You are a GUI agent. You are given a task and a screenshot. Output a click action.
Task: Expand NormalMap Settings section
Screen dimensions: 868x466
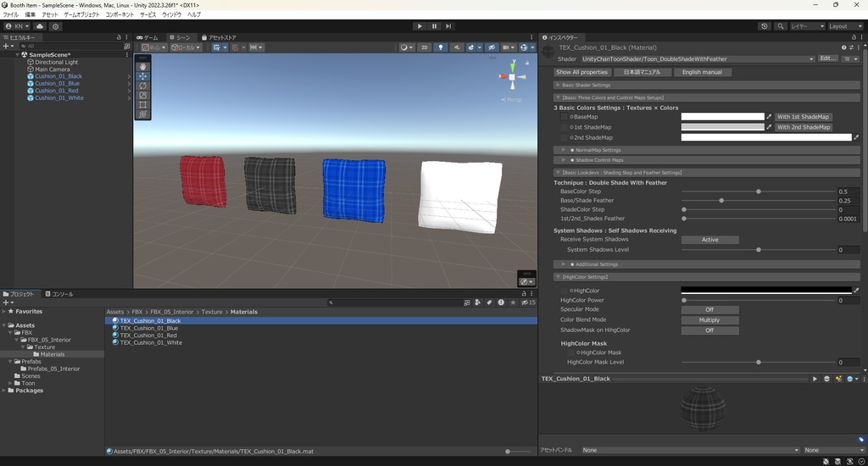(706, 150)
